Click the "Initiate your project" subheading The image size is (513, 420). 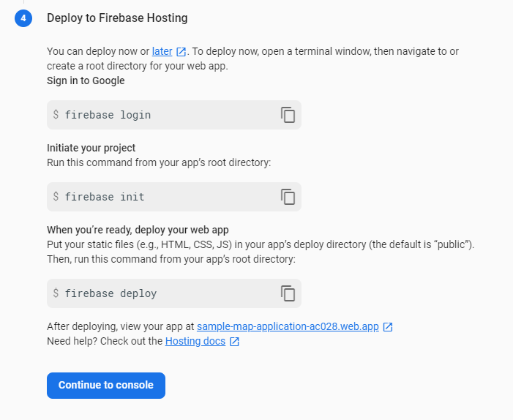click(91, 148)
